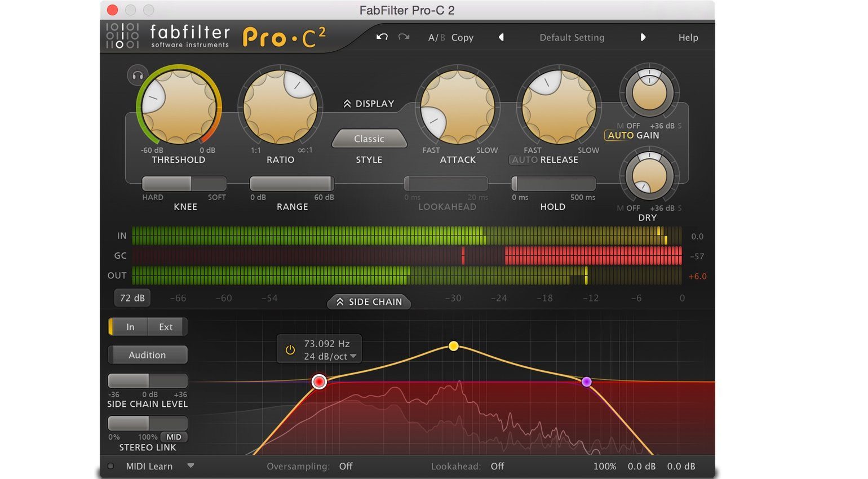Click the headphone audition icon near Threshold knob
The image size is (868, 479).
point(137,75)
